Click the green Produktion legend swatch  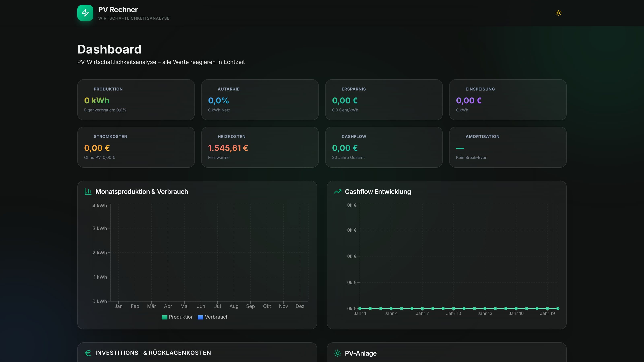pos(164,317)
